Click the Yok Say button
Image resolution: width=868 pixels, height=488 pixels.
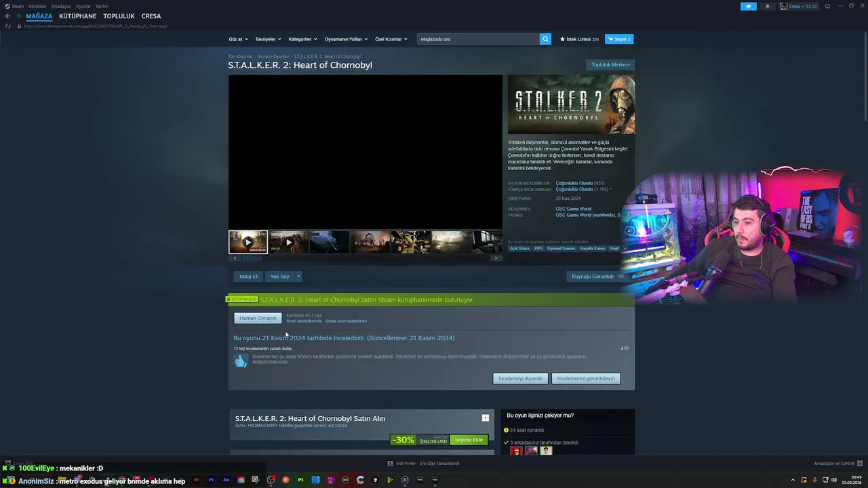click(279, 277)
